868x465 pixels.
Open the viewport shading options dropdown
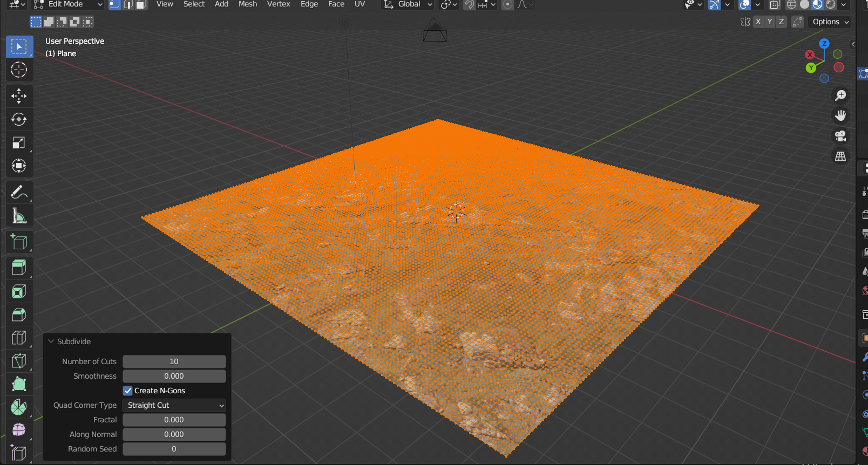pos(844,5)
